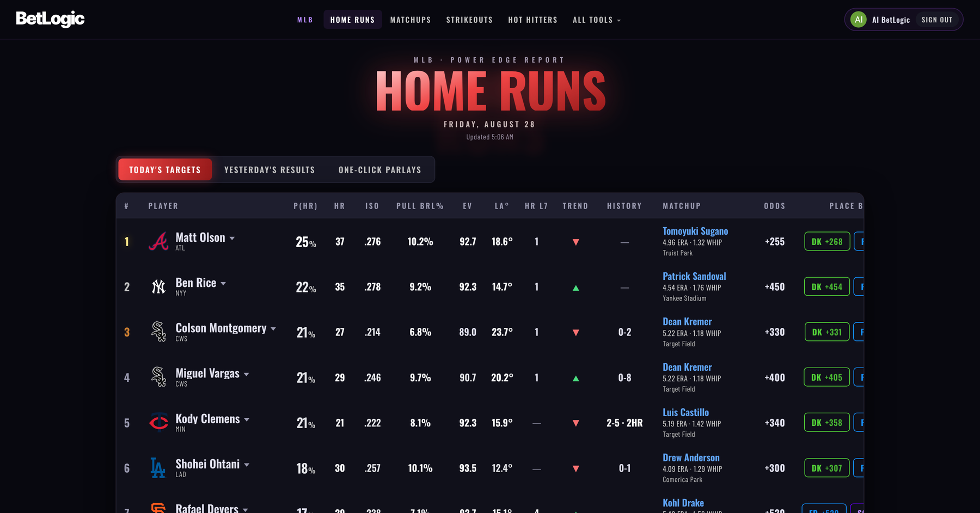Click the Sign Out button
Viewport: 980px width, 513px height.
[937, 20]
